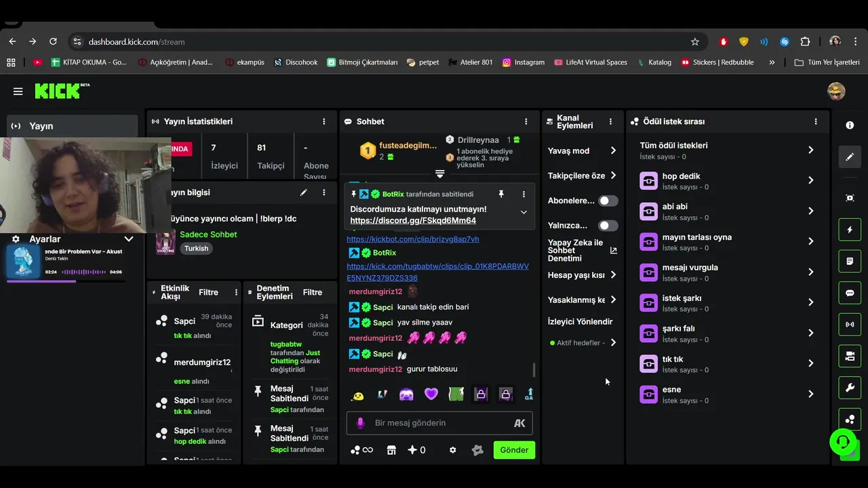Image resolution: width=868 pixels, height=488 pixels.
Task: Expand pinned message chevron
Action: [x=524, y=212]
